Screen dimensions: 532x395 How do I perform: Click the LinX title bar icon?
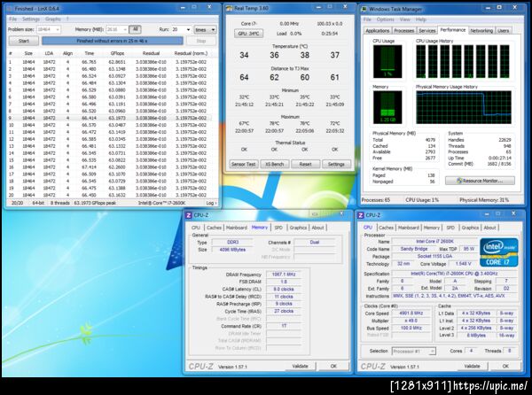pyautogui.click(x=10, y=9)
